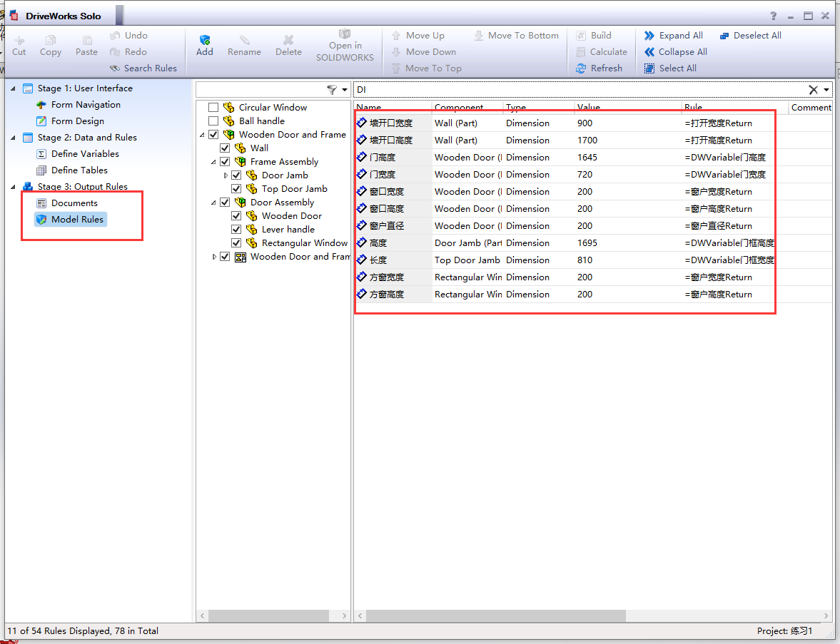Uncheck the Lever handle checkbox
The height and width of the screenshot is (644, 840).
pos(236,230)
